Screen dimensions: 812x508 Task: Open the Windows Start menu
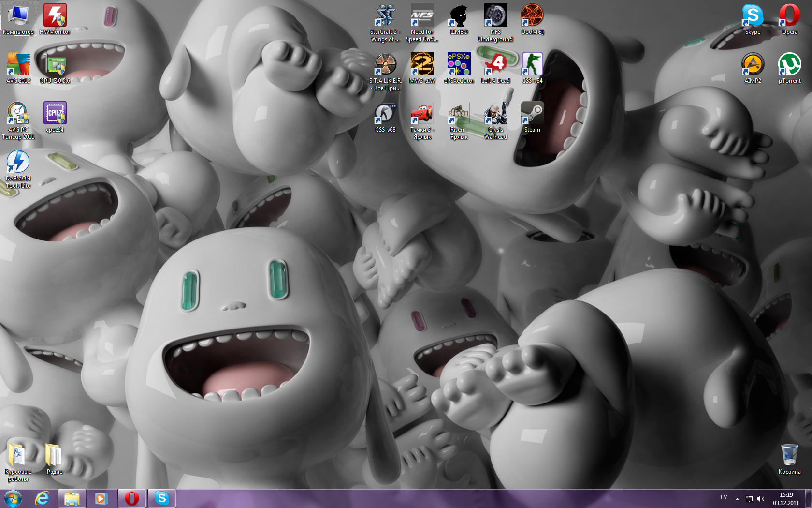13,498
